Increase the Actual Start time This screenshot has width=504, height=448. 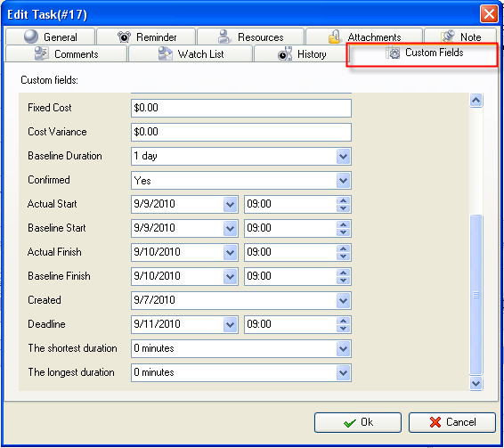coord(344,200)
